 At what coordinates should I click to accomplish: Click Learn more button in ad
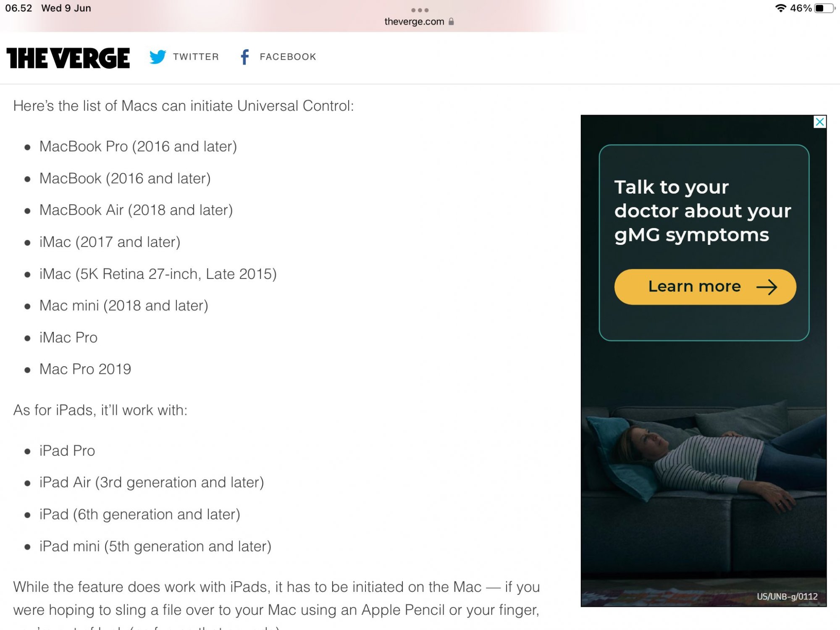[704, 286]
